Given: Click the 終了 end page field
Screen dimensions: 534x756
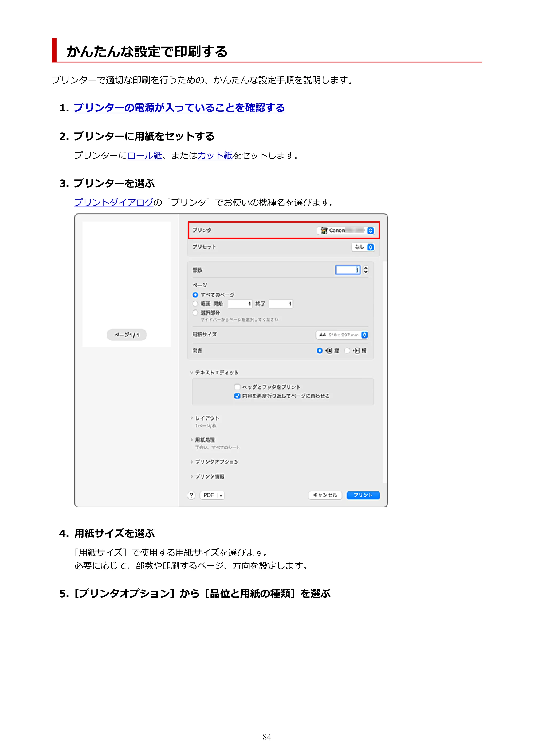Looking at the screenshot, I should (x=281, y=304).
